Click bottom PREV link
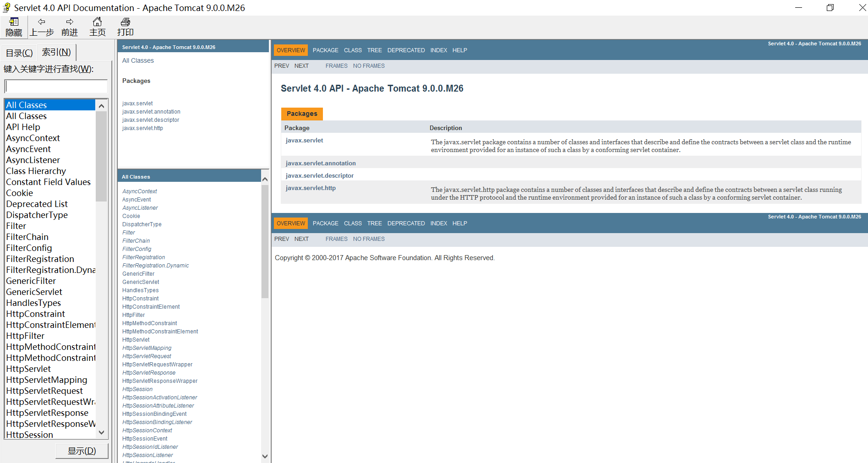 (x=282, y=239)
